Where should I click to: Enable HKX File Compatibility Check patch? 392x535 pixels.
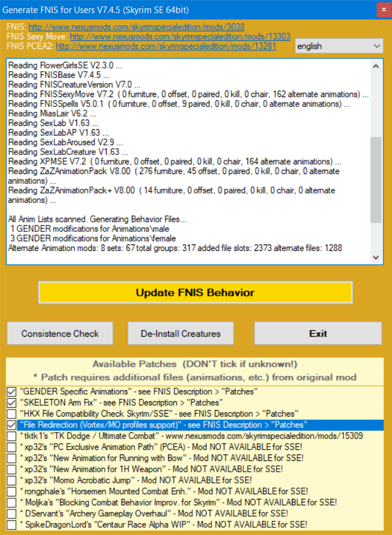click(x=12, y=414)
